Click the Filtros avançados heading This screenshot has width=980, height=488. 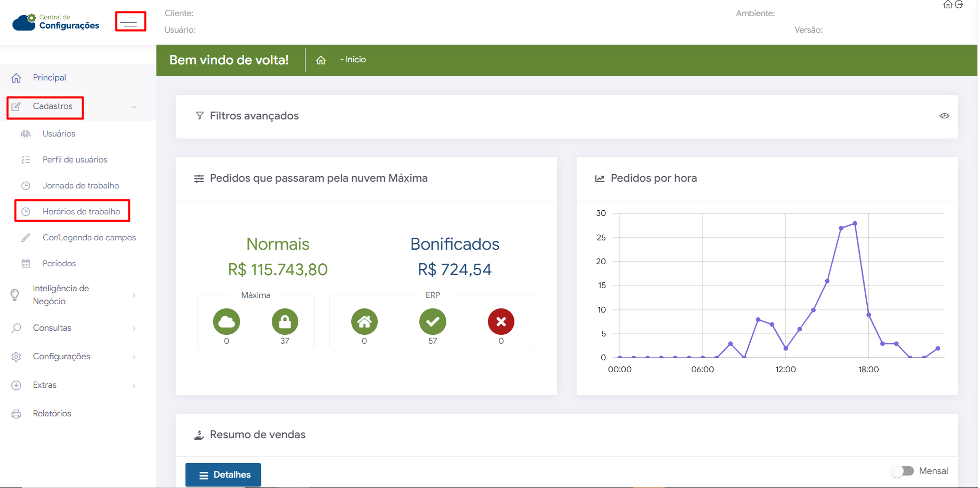pyautogui.click(x=255, y=116)
